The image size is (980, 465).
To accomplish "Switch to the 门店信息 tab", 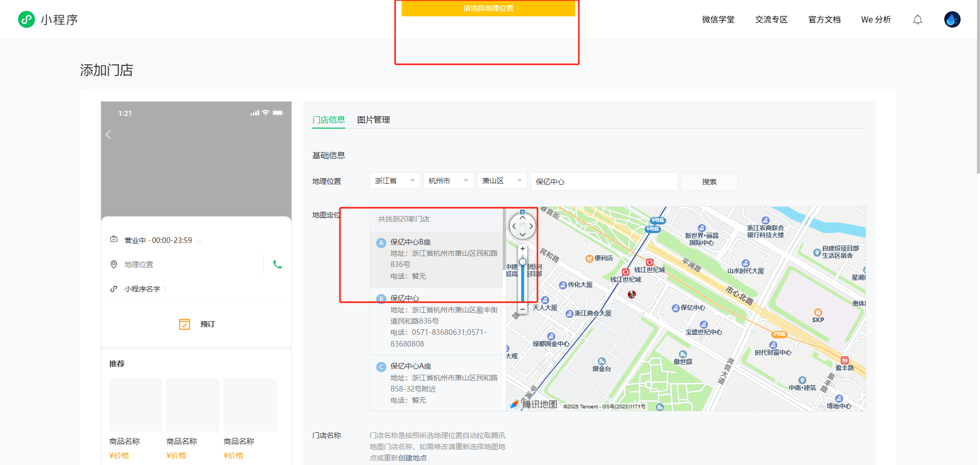I will coord(329,120).
